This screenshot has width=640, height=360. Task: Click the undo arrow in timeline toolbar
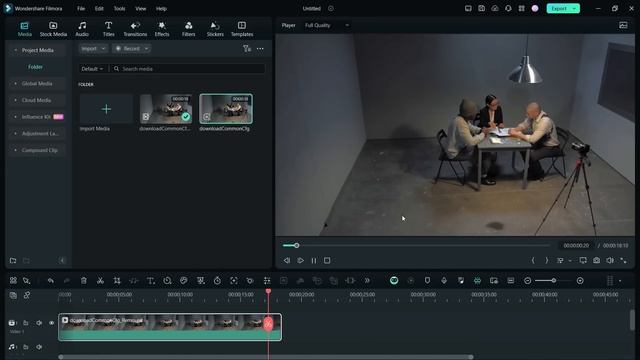[50, 281]
